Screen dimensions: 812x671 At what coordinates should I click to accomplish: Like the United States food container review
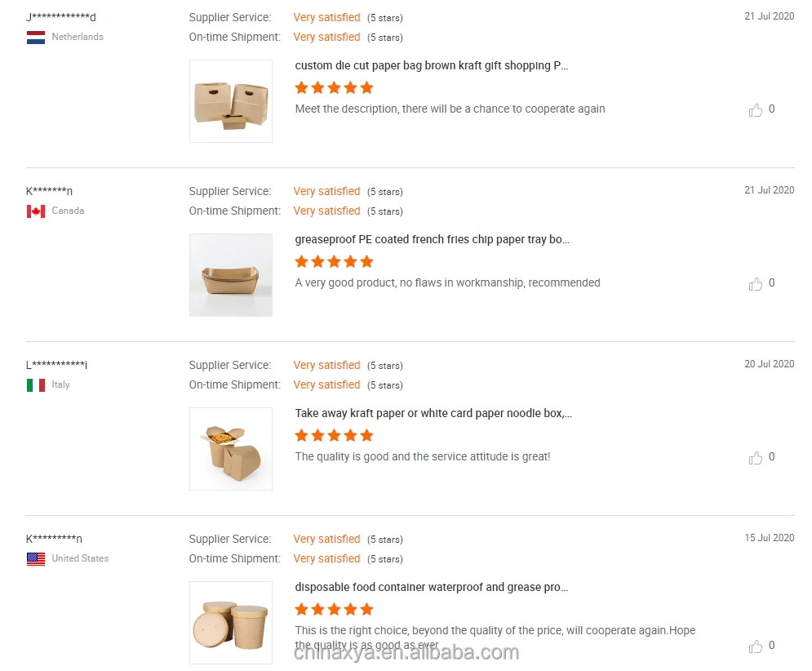point(756,647)
